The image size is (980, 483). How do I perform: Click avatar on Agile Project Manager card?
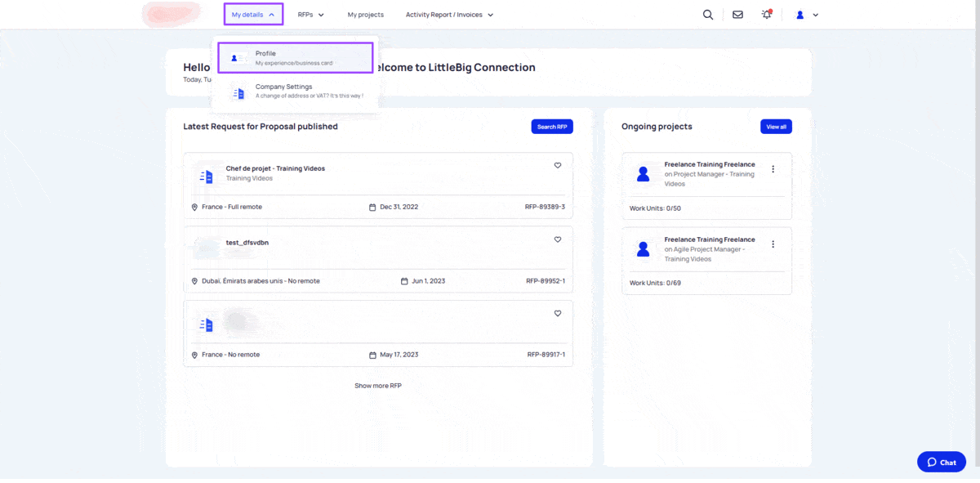pyautogui.click(x=644, y=249)
